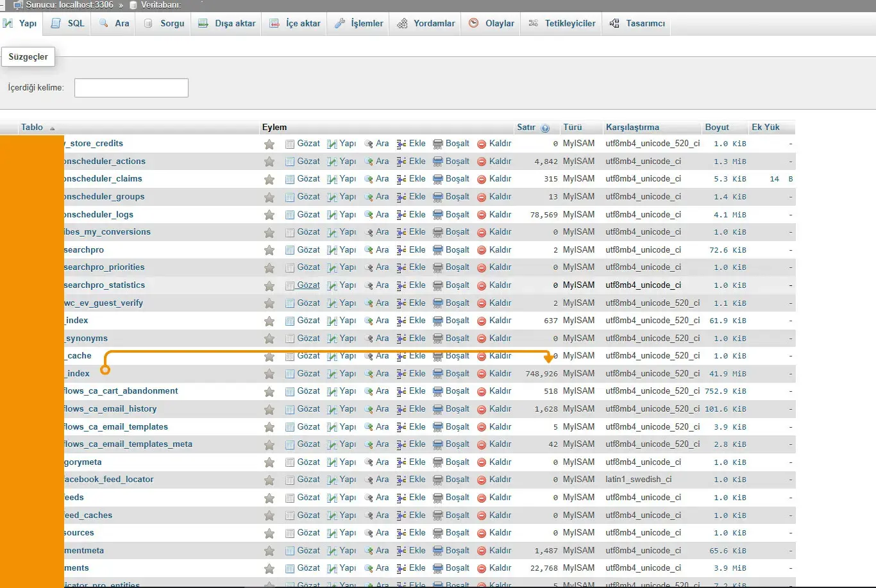
Task: Click the red Kaldır icon in _synonyms row
Action: coord(482,339)
